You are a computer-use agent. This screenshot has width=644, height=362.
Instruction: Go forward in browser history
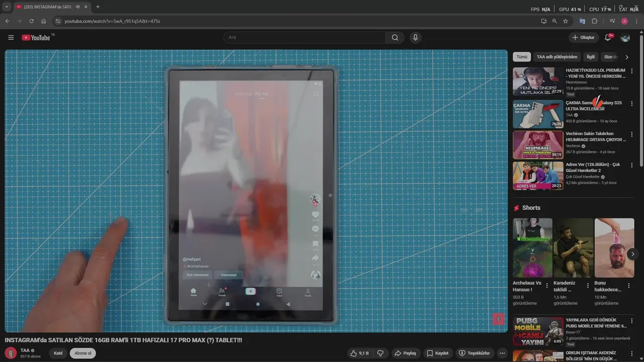[x=19, y=21]
